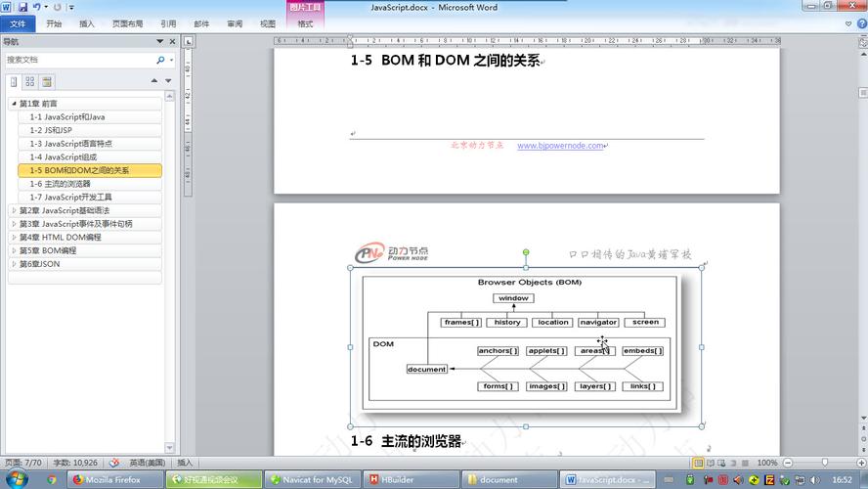Viewport: 868px width, 489px height.
Task: Select 1-5 BOM和DOM之间的关系 heading
Action: coord(90,170)
